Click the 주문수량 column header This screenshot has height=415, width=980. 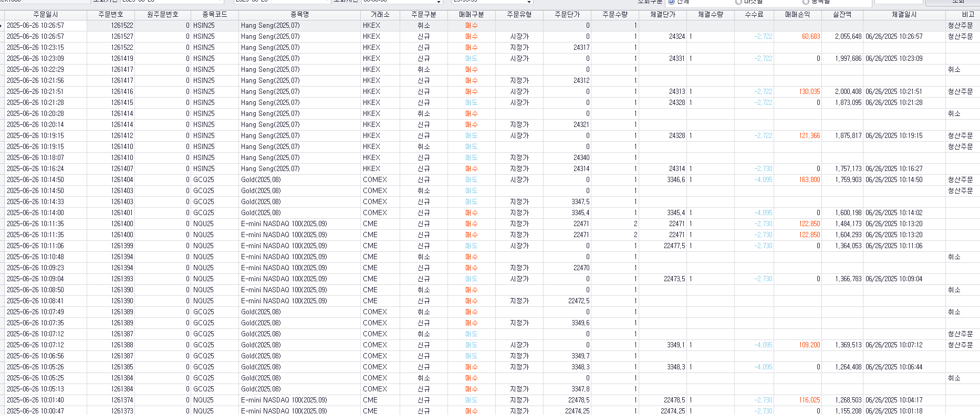pos(615,15)
